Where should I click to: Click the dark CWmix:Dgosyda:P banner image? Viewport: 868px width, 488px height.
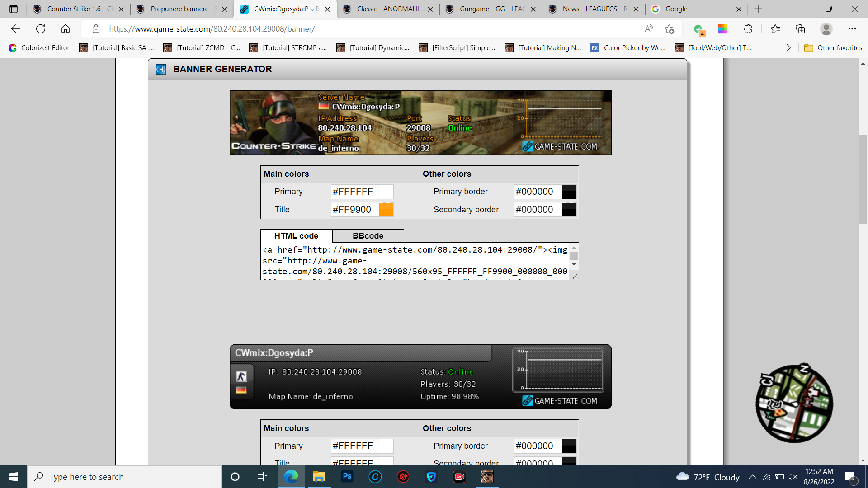tap(420, 377)
